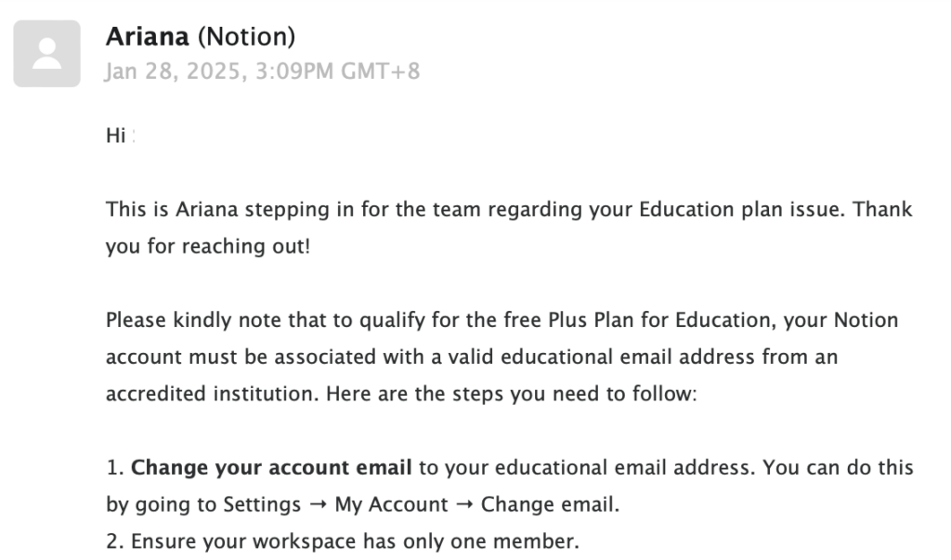Click bold 'Change your account email' text
951x560 pixels.
coord(271,467)
